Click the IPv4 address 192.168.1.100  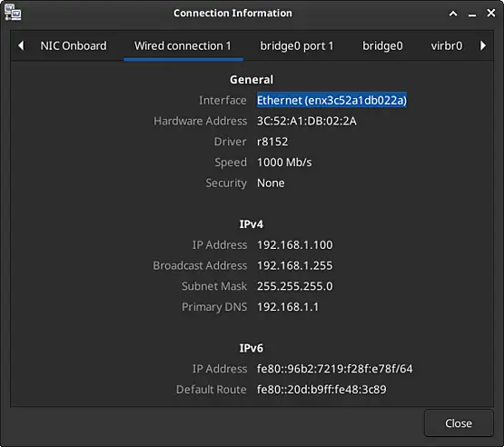tap(295, 245)
